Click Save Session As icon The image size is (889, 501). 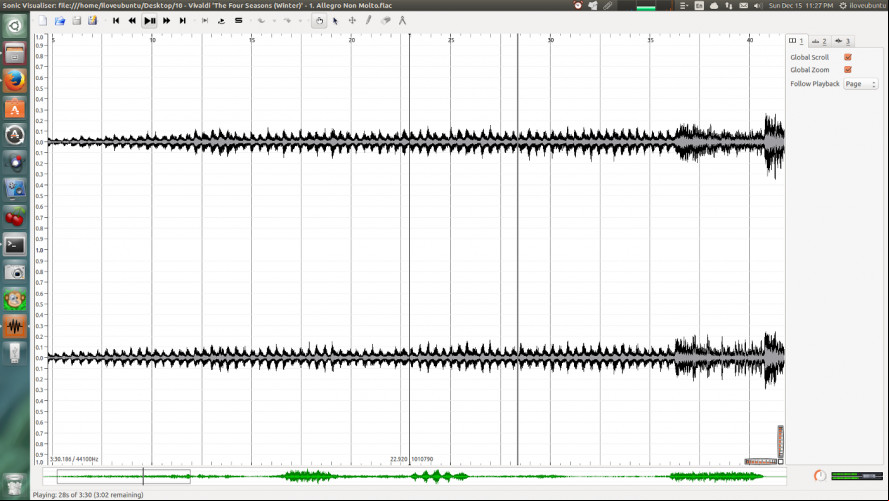pos(92,21)
